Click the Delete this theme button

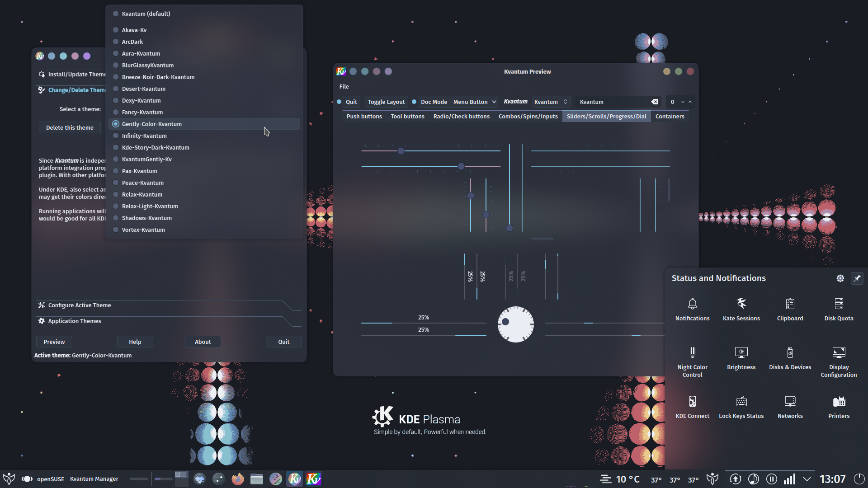70,128
